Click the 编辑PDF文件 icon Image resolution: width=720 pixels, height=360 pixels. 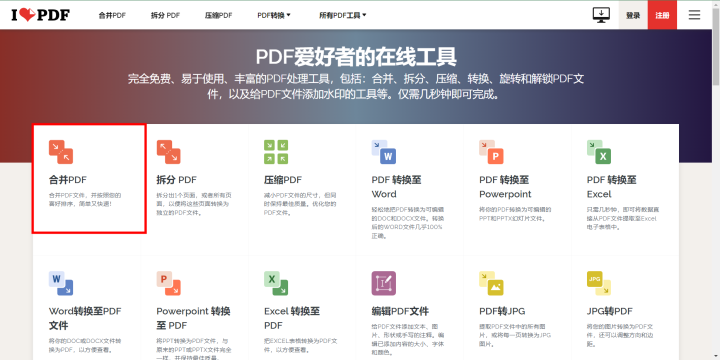pos(384,283)
